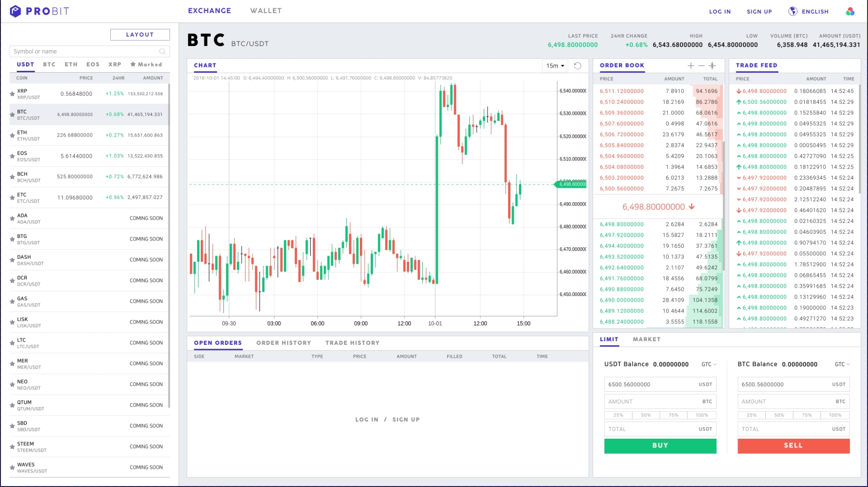The width and height of the screenshot is (868, 487).
Task: Star the ETC/USDT pair
Action: [x=12, y=198]
